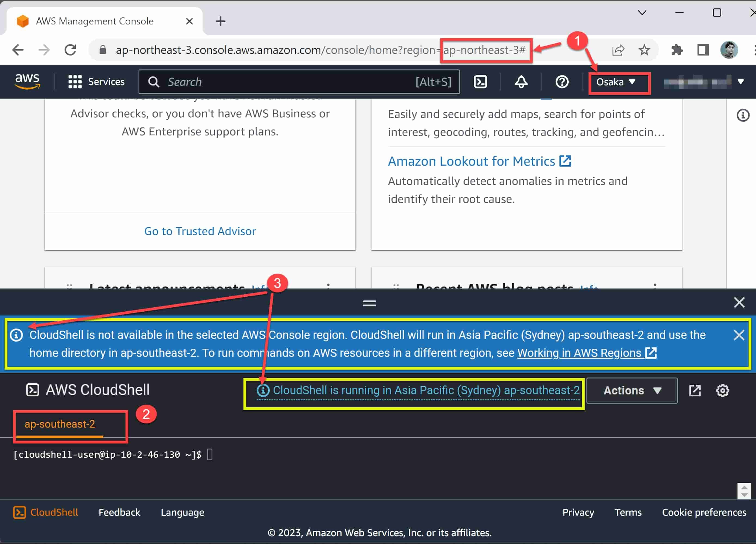Open Recent AWS blog posts widget options
Image resolution: width=756 pixels, height=544 pixels.
pos(655,286)
